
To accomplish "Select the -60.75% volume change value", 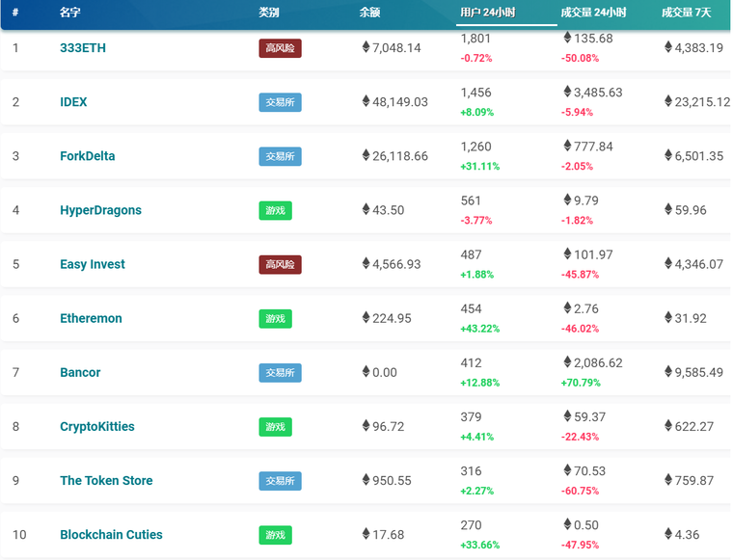I will (581, 491).
